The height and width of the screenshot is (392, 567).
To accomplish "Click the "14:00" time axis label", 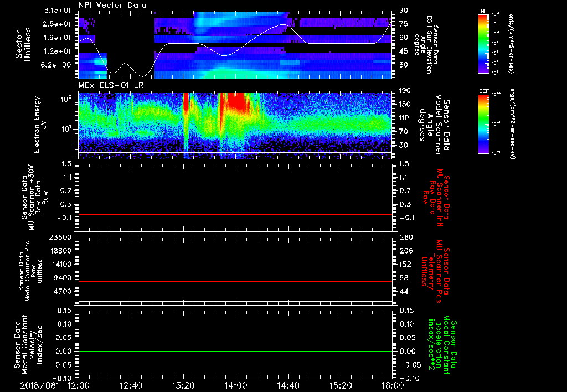I will click(236, 385).
